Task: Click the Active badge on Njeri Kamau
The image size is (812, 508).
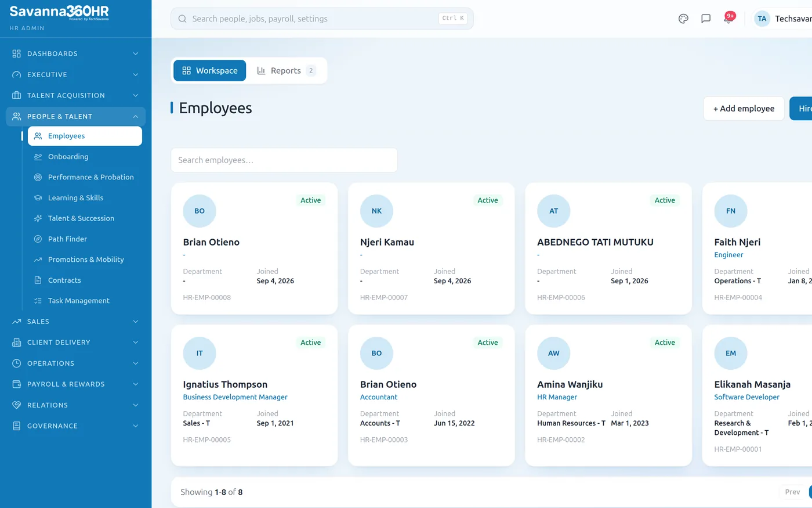Action: point(488,200)
